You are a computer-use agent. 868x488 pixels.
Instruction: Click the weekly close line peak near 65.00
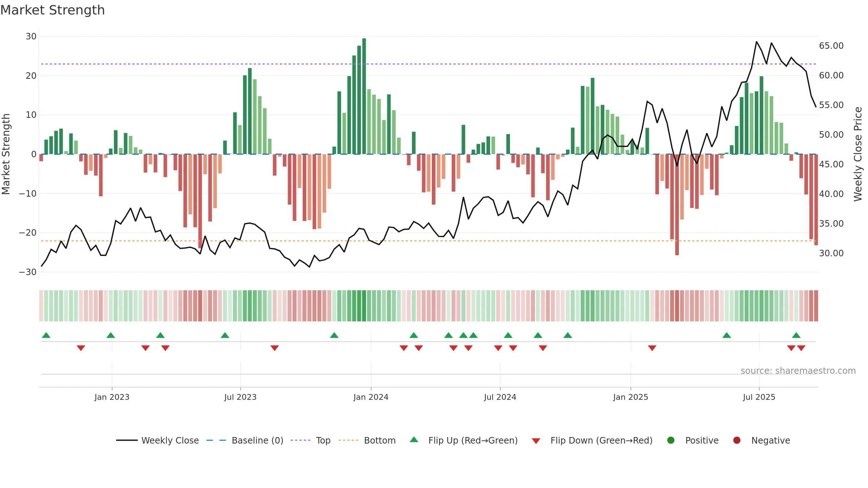pyautogui.click(x=756, y=42)
